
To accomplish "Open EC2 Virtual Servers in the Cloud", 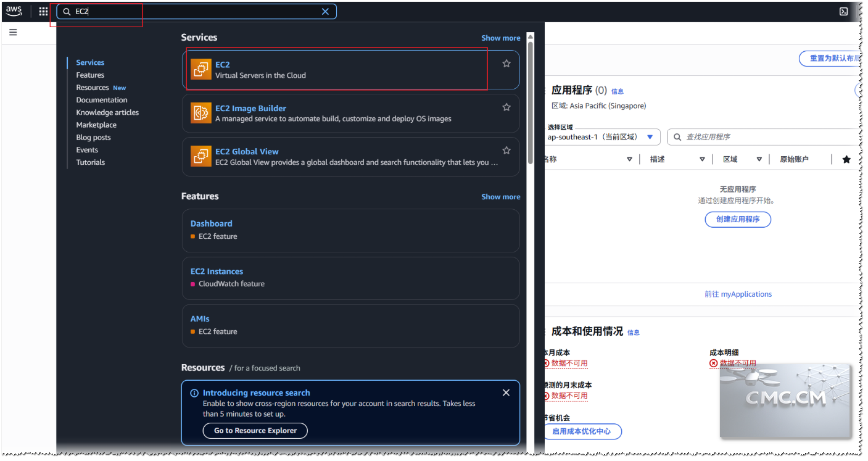I will (350, 70).
